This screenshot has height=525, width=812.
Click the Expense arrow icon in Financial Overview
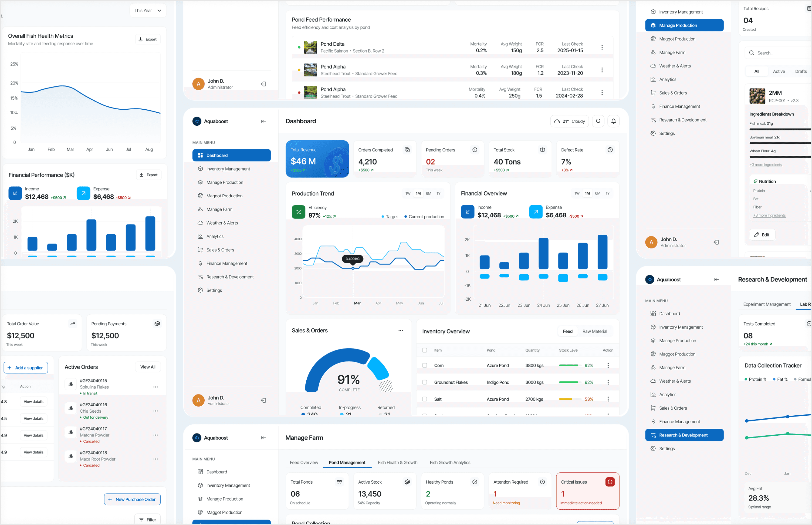[536, 212]
